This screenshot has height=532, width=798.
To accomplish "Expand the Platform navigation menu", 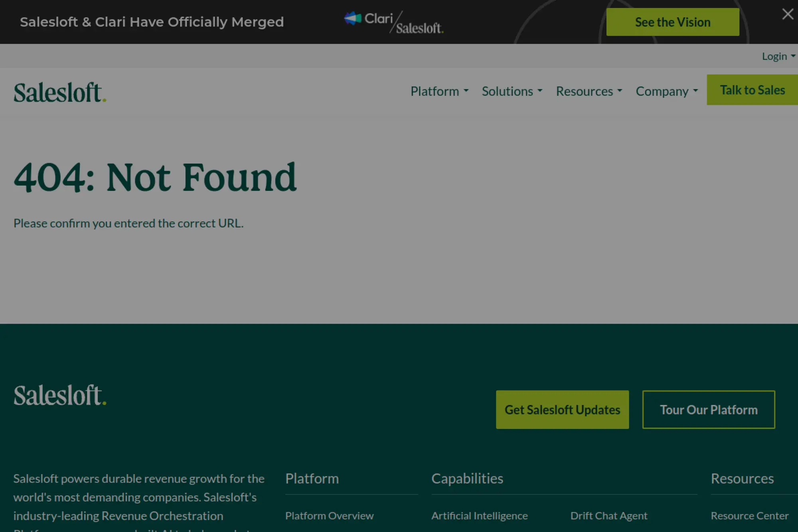I will [x=439, y=91].
